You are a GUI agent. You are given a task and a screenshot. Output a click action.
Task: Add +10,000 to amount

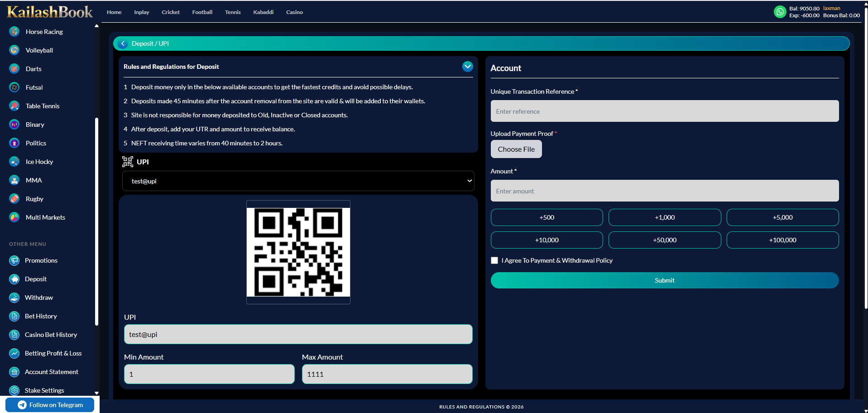547,240
